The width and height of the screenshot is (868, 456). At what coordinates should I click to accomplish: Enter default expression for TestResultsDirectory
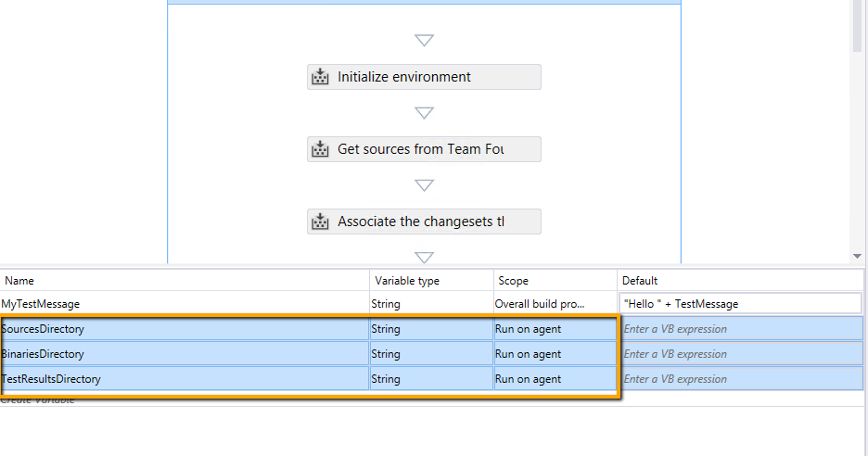pyautogui.click(x=740, y=379)
